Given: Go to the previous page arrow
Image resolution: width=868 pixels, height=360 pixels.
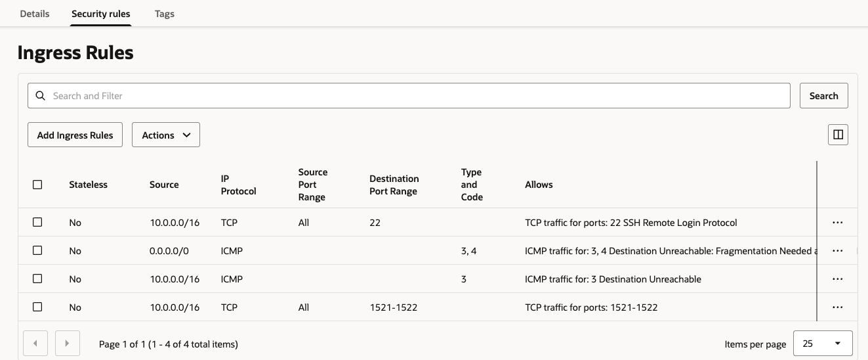Looking at the screenshot, I should [35, 344].
